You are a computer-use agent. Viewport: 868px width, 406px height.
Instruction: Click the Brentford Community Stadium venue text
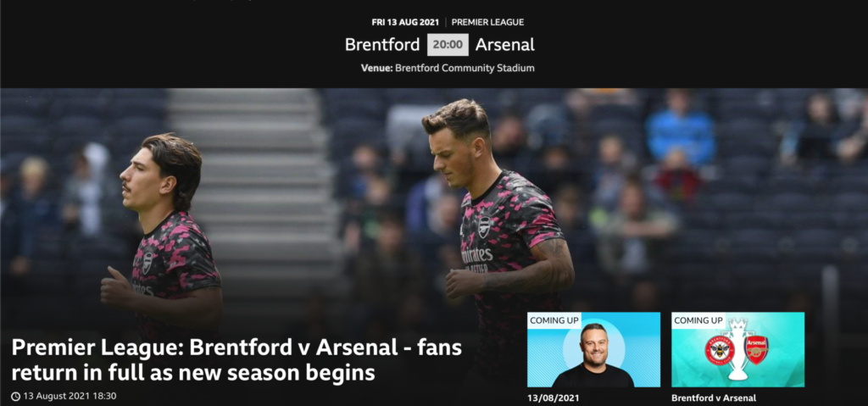pyautogui.click(x=465, y=68)
